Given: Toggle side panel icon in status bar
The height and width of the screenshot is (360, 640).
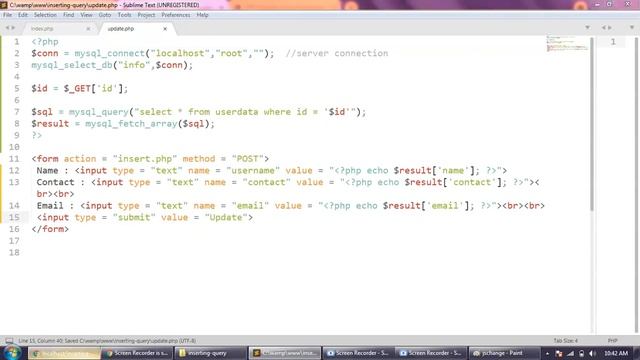Looking at the screenshot, I should click(x=9, y=340).
